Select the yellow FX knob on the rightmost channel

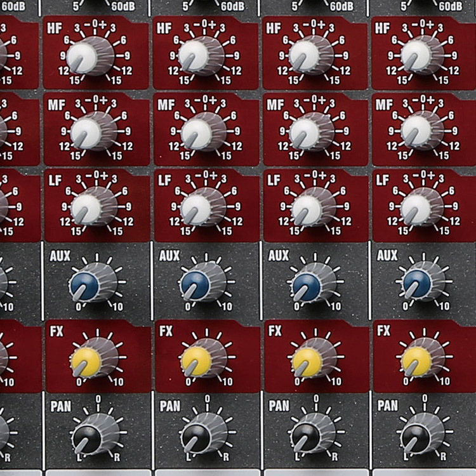tap(424, 359)
